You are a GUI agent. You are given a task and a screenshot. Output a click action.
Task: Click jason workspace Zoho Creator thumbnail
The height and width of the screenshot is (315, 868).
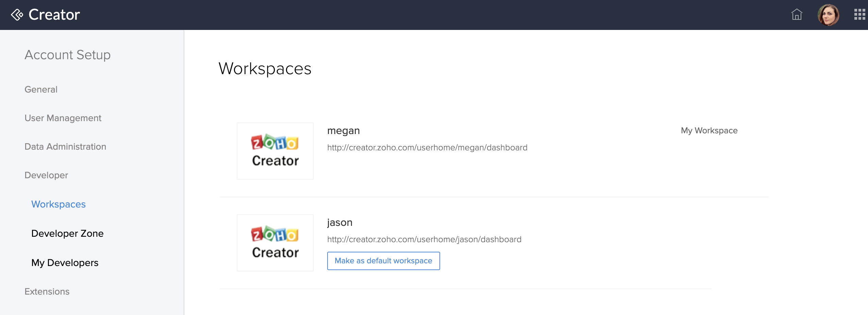point(275,243)
